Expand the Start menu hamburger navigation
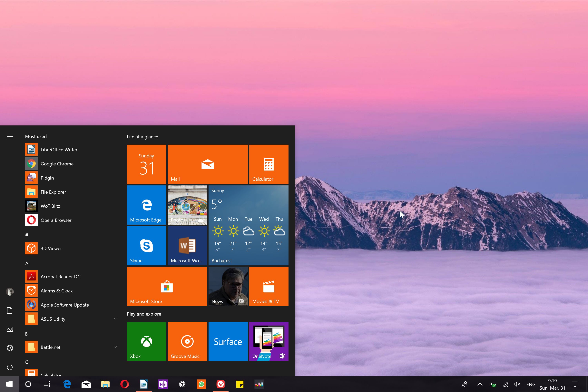The height and width of the screenshot is (392, 588). 10,136
